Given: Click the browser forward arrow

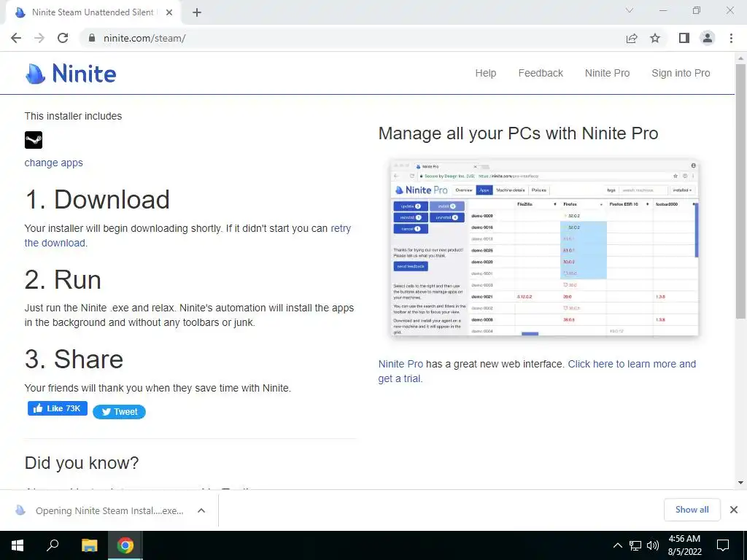Looking at the screenshot, I should coord(39,38).
